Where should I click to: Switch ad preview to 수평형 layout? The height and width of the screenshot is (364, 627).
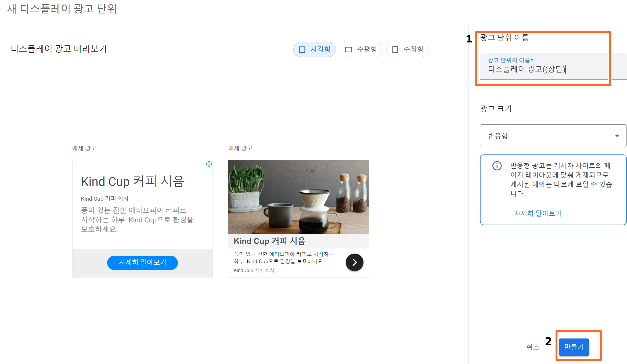click(x=361, y=49)
